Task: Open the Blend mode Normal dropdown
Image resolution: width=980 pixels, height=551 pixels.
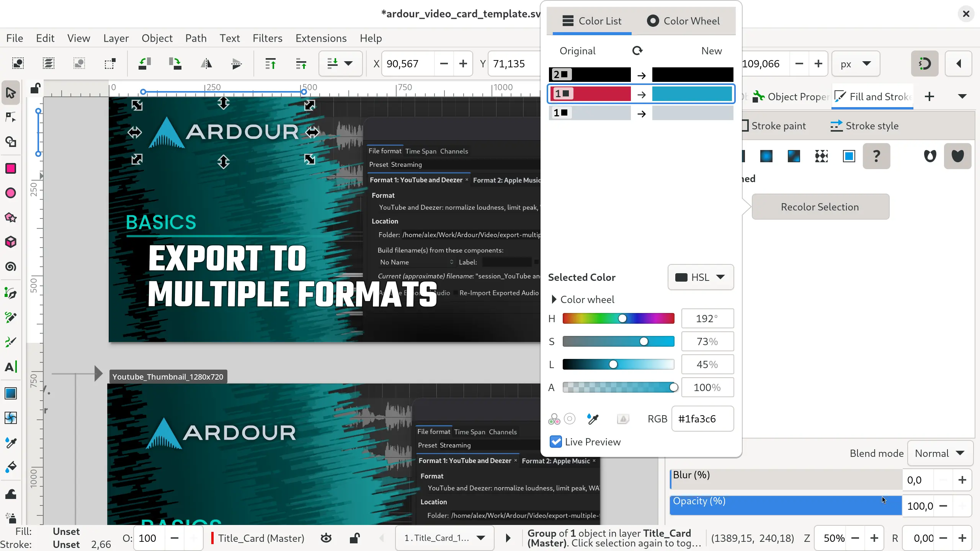Action: click(x=940, y=453)
